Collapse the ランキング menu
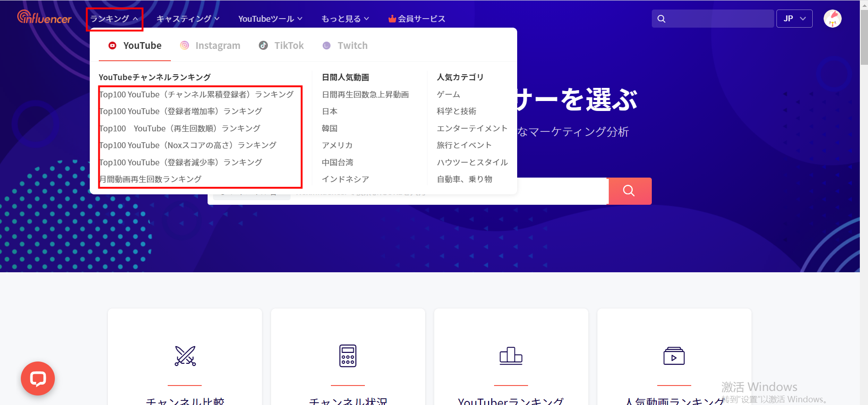Image resolution: width=868 pixels, height=405 pixels. coord(114,19)
